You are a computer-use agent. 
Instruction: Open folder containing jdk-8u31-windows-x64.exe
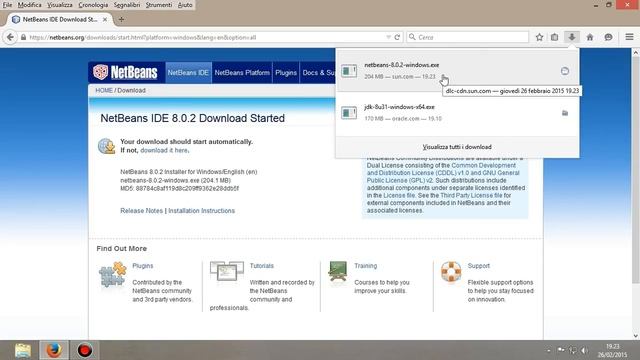[565, 113]
